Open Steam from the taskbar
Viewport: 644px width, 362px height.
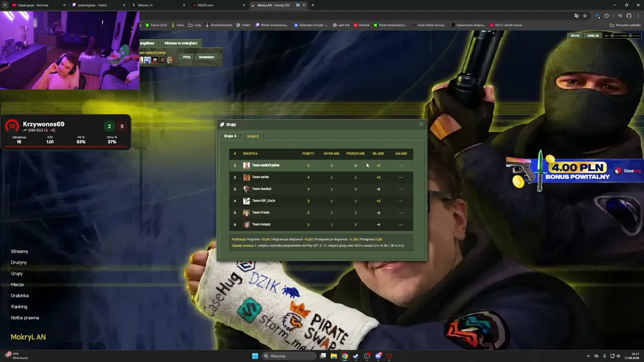point(356,356)
